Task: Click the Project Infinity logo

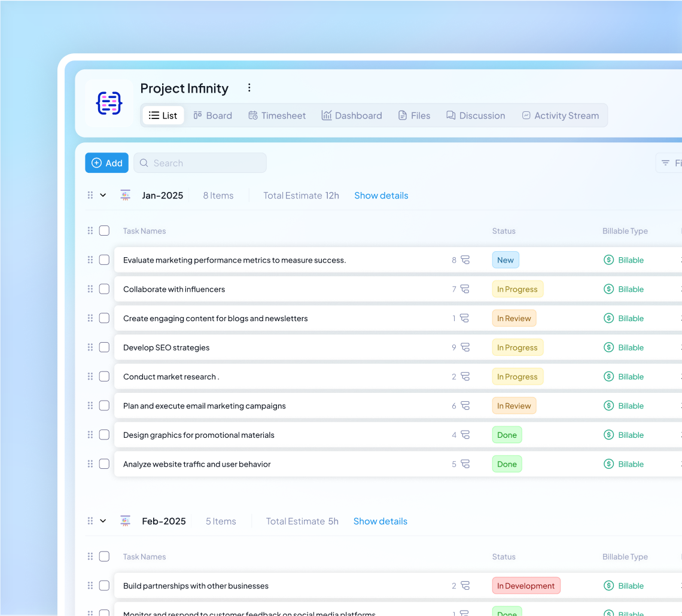Action: pyautogui.click(x=108, y=103)
